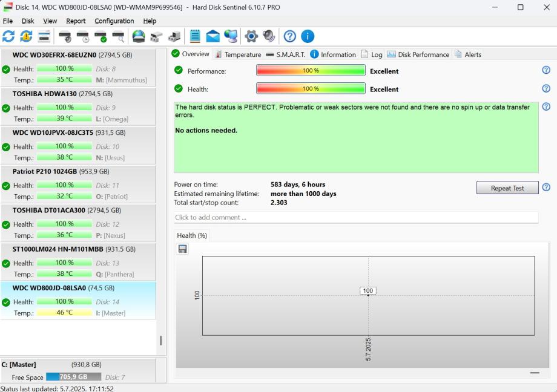The width and height of the screenshot is (557, 392).
Task: Click the 'Q: [Panthera]' volume label
Action: [x=115, y=274]
